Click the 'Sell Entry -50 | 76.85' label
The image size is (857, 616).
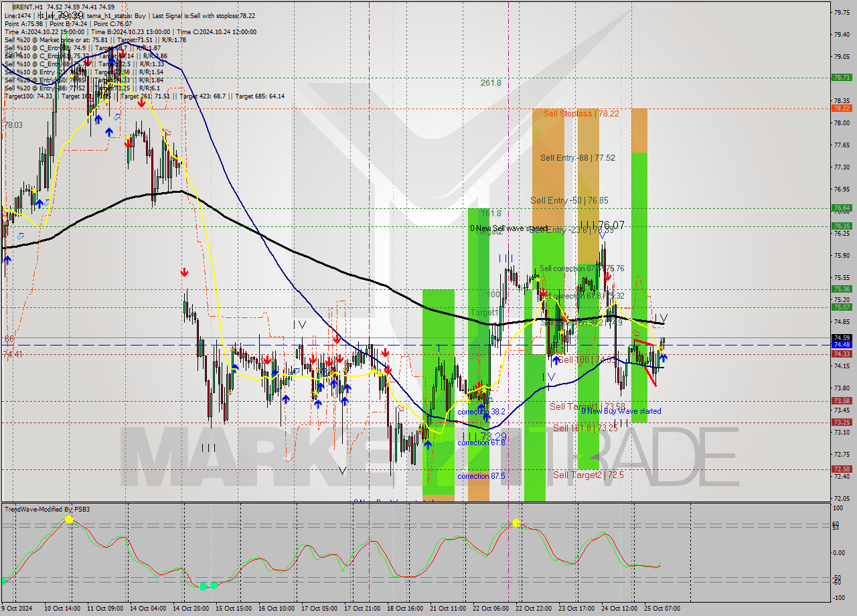(x=570, y=200)
